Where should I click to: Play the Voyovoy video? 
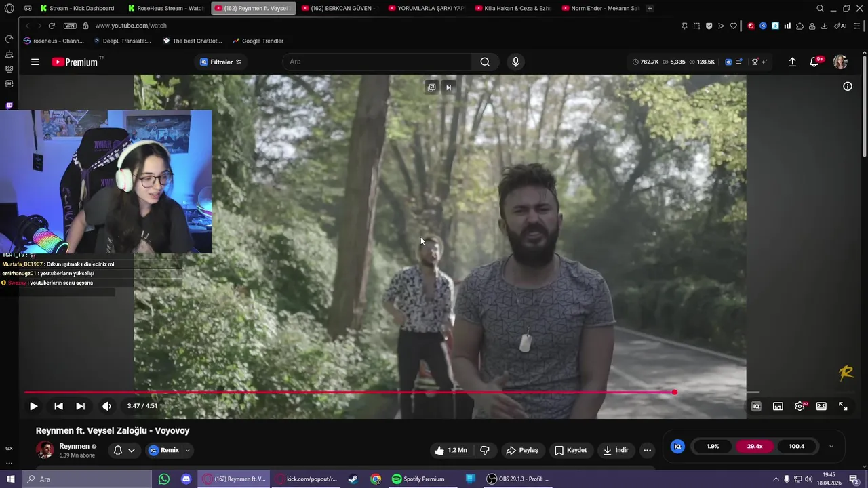coord(33,406)
